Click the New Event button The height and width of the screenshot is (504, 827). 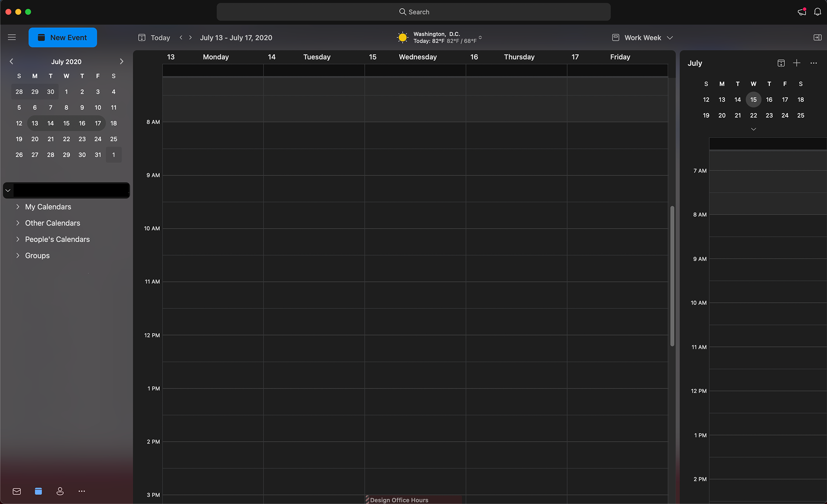(x=63, y=37)
